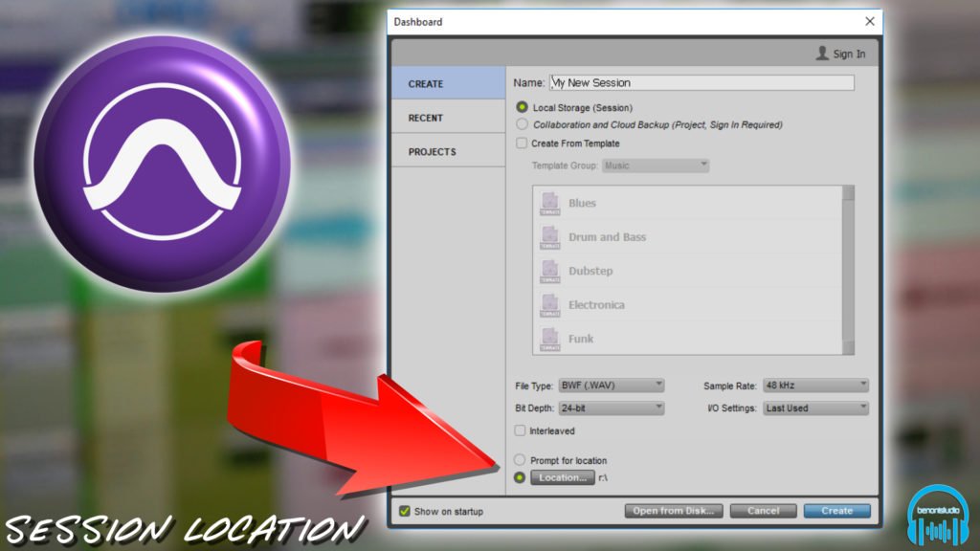
Task: Open the File Type dropdown
Action: point(611,385)
